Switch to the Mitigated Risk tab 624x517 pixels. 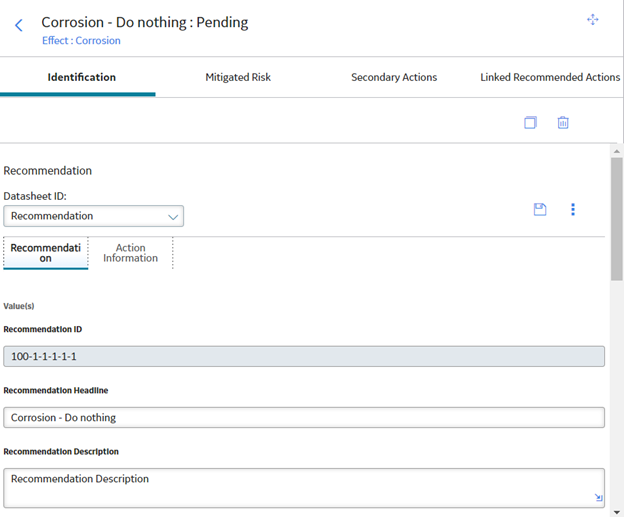tap(238, 77)
